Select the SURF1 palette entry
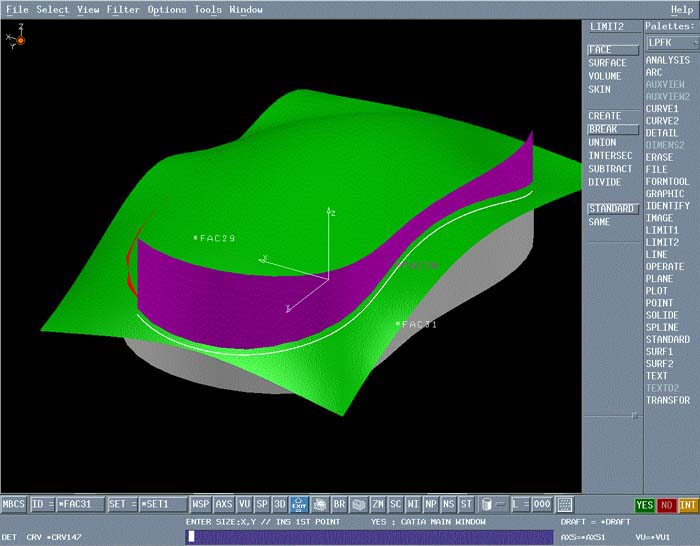 (659, 352)
